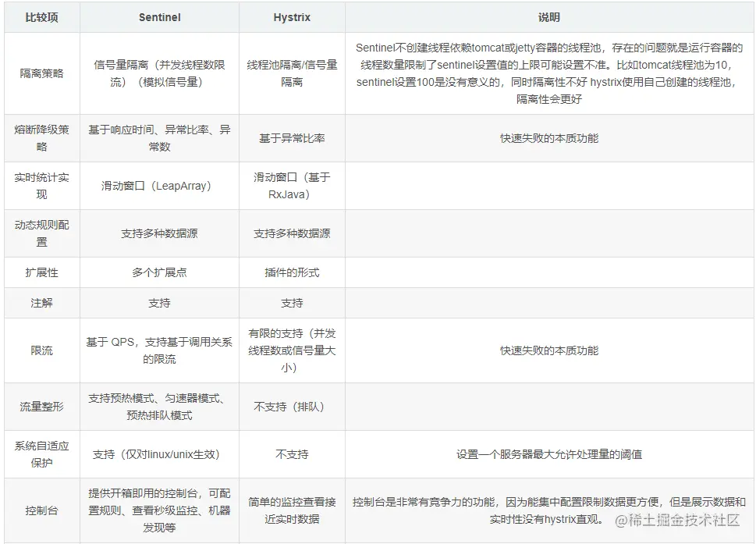Click Hystrix's '支持多种数据源' cell
Viewport: 756px width, 544px height.
[292, 233]
